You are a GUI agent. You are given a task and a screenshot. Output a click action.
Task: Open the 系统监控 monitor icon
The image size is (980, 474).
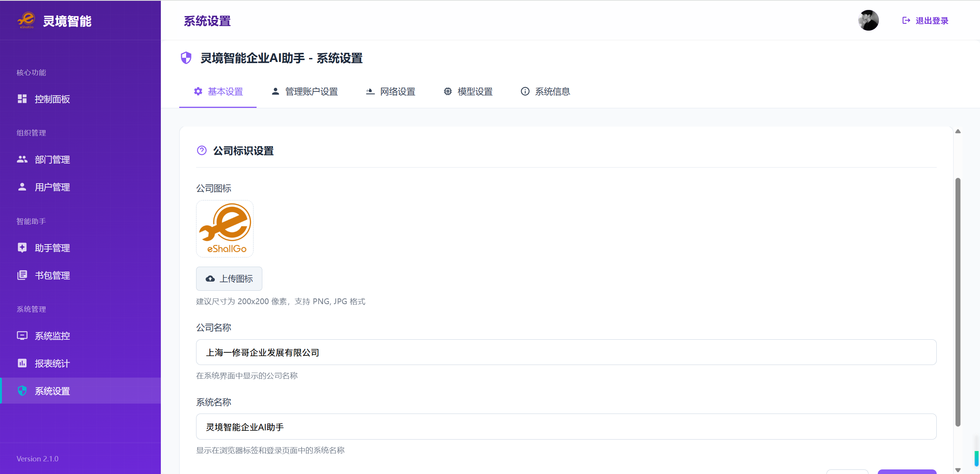click(22, 336)
